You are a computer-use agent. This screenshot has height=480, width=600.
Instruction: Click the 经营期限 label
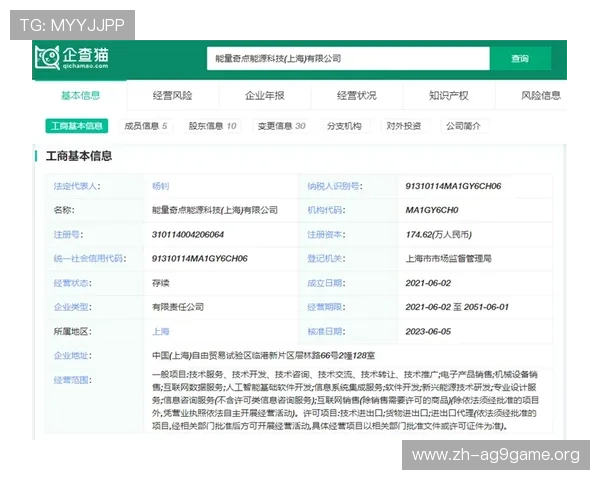click(x=326, y=307)
